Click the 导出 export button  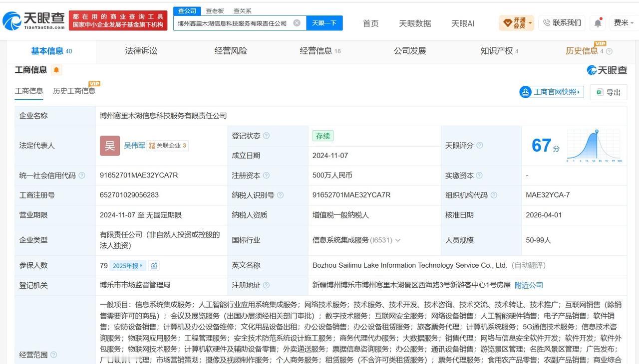(609, 92)
